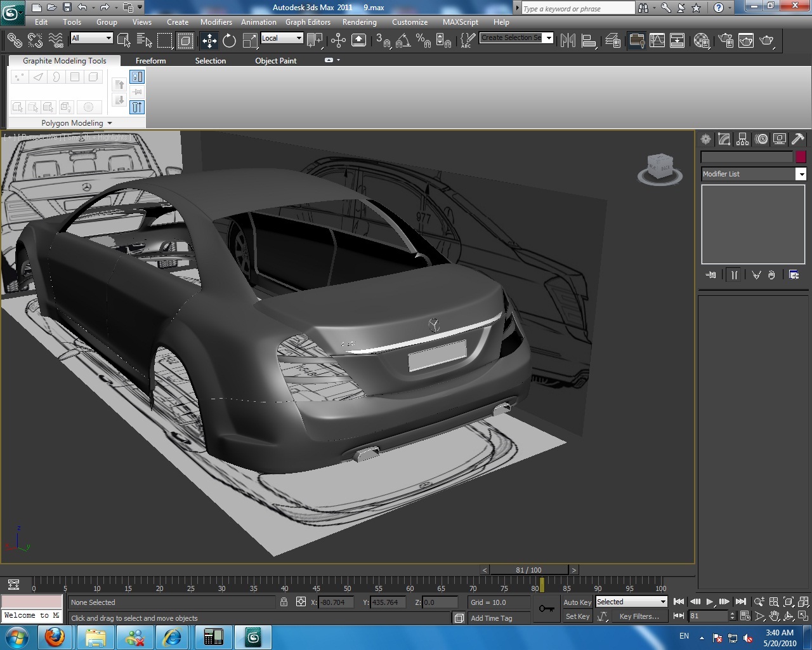Open the Rendering menu

(x=360, y=22)
